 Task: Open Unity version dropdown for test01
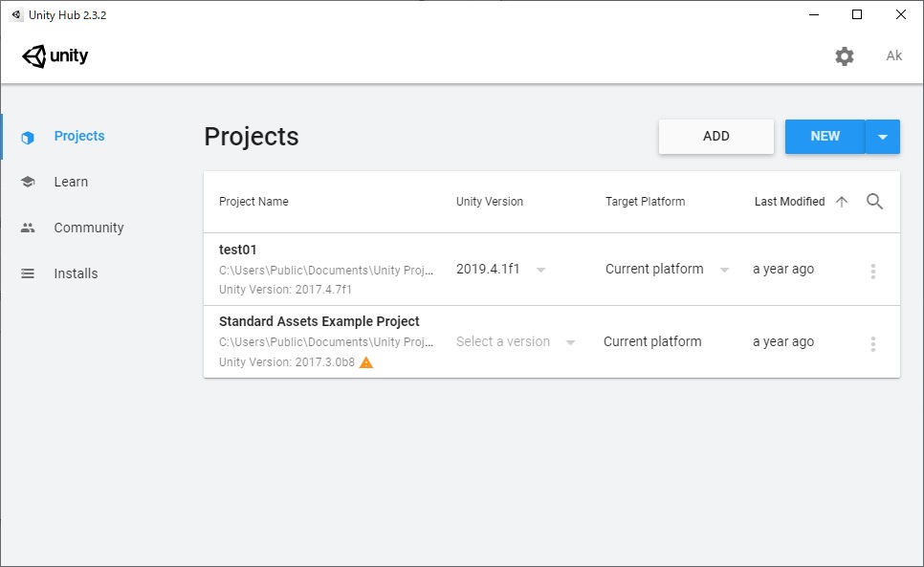(x=501, y=269)
